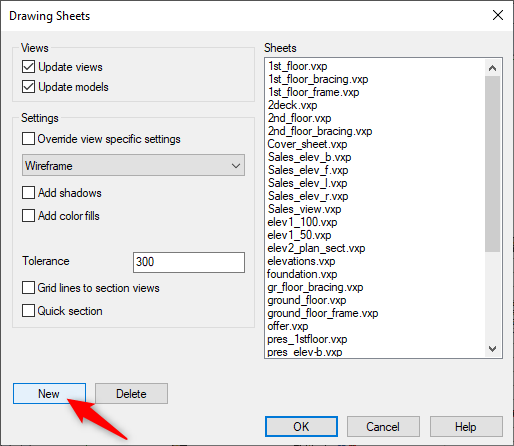Screen dimensions: 514x446
Task: Close the Drawing Sheets dialog
Action: [x=498, y=15]
